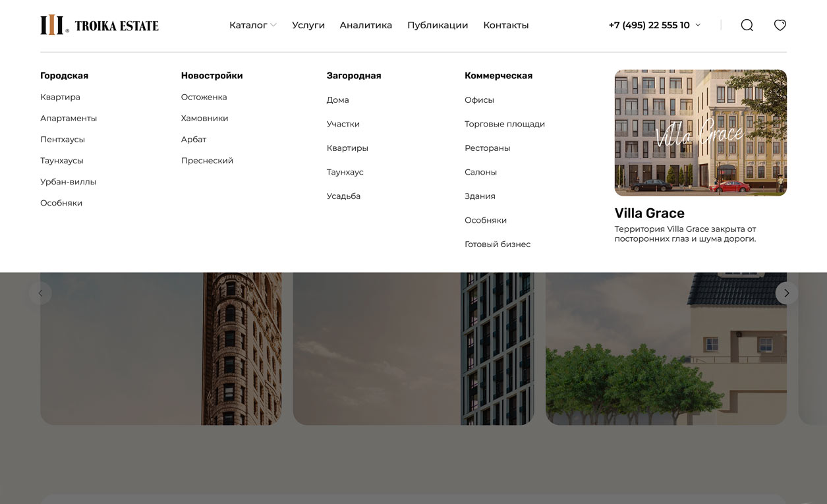Open Участки under Загородная
This screenshot has height=504, width=827.
pyautogui.click(x=343, y=124)
